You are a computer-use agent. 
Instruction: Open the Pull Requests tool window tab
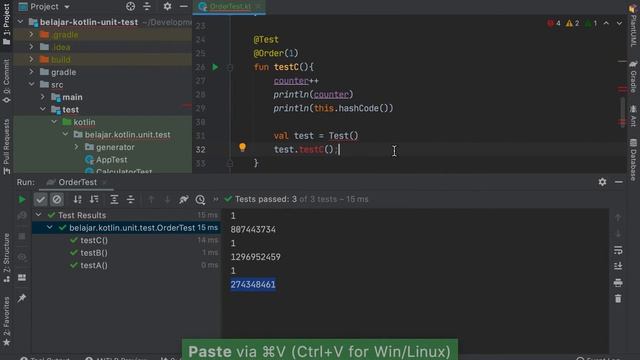coord(6,147)
